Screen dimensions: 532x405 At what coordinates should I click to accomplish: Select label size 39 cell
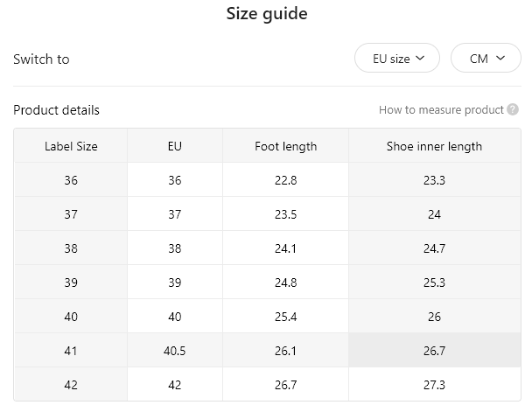[x=71, y=283]
